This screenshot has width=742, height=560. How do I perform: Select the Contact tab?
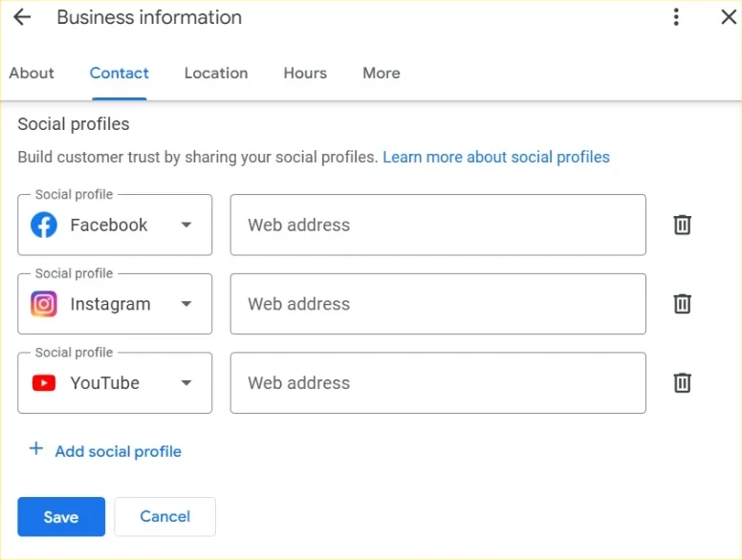(120, 73)
